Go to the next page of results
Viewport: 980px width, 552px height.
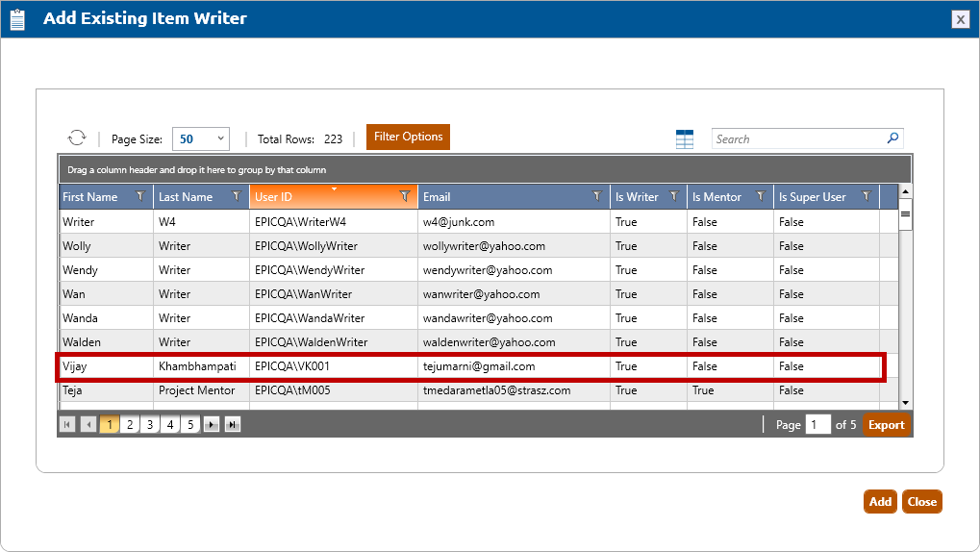pyautogui.click(x=212, y=424)
